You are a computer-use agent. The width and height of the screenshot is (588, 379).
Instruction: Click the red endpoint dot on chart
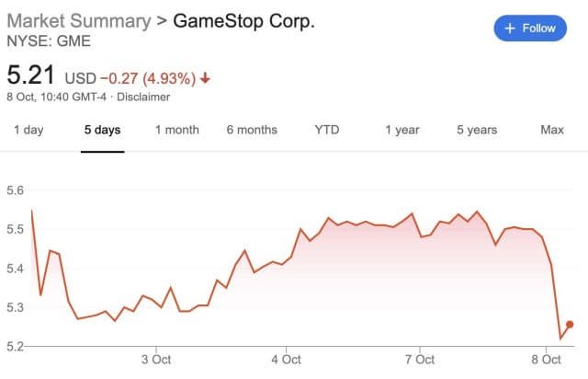coord(570,324)
